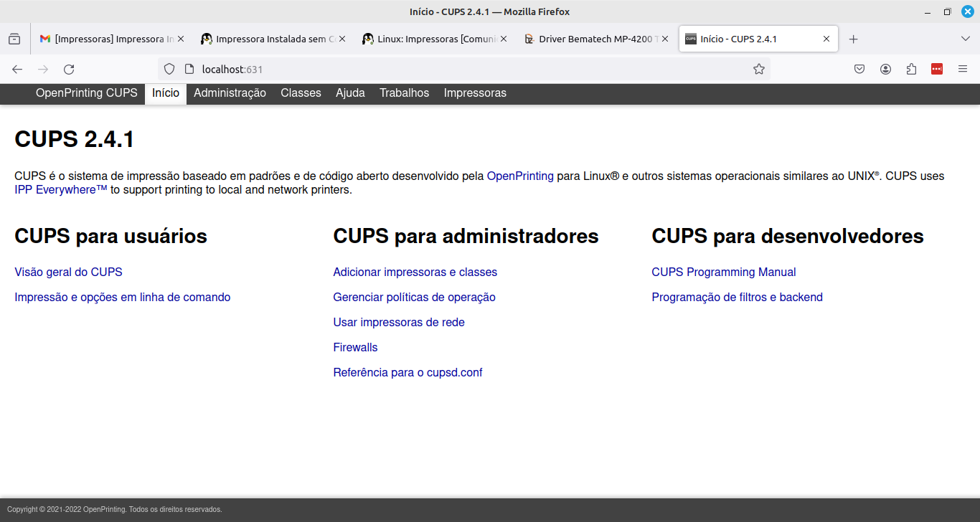Screen dimensions: 980x522
Task: Open CUPS Programming Manual
Action: pyautogui.click(x=724, y=272)
